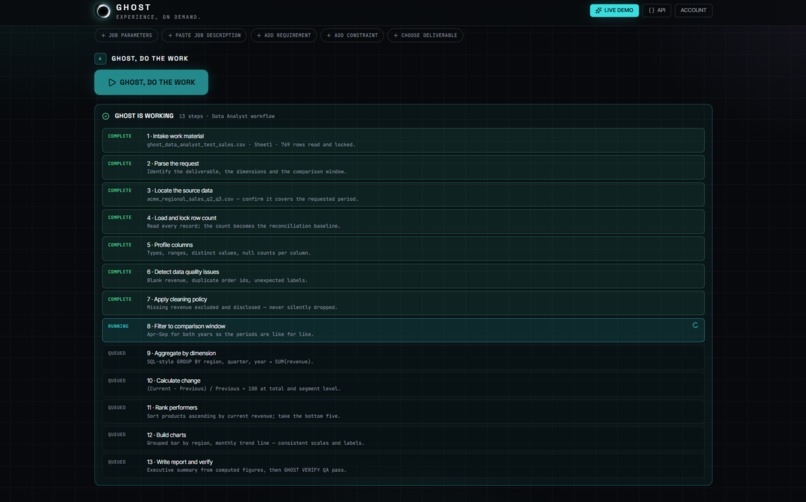Select step 1 Intake work material
Viewport: 806px width, 502px height.
coord(403,140)
